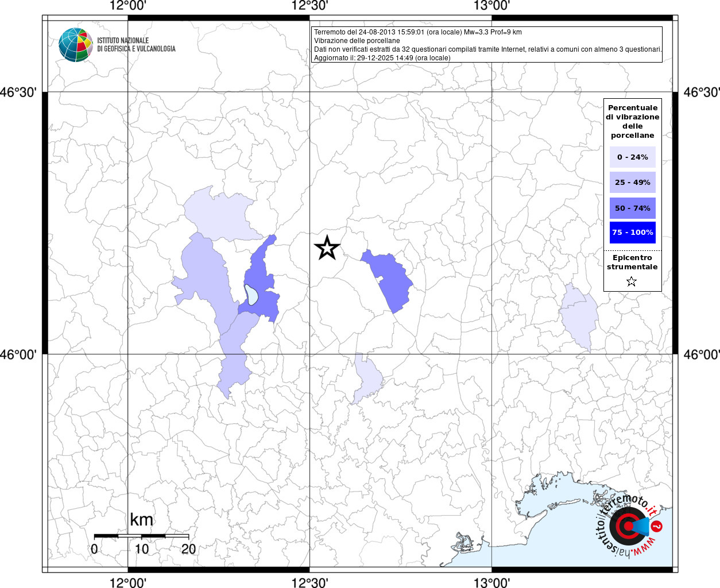The image size is (720, 588).
Task: Click the 'Terremoto del 24-08-2013' header line
Action: click(x=418, y=32)
